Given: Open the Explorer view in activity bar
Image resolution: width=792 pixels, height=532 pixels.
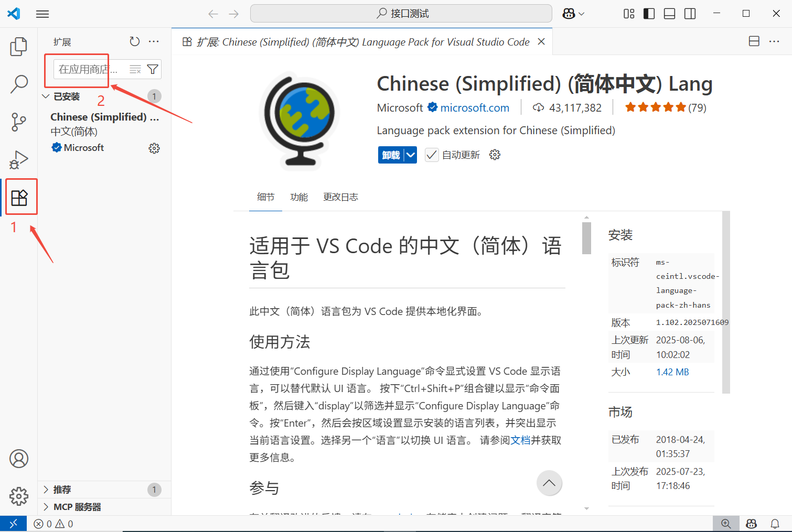Looking at the screenshot, I should (19, 47).
